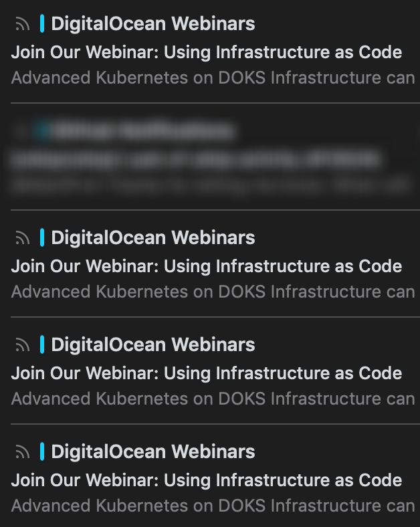Image resolution: width=420 pixels, height=527 pixels.
Task: Click the RSS icon in the bottommost message
Action: pyautogui.click(x=23, y=452)
